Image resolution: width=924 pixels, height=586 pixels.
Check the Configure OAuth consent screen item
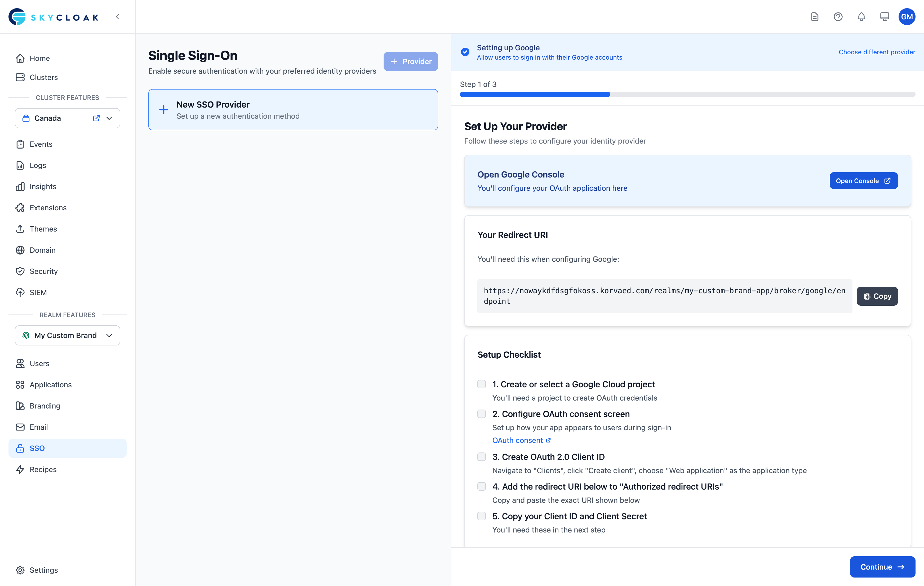point(482,414)
